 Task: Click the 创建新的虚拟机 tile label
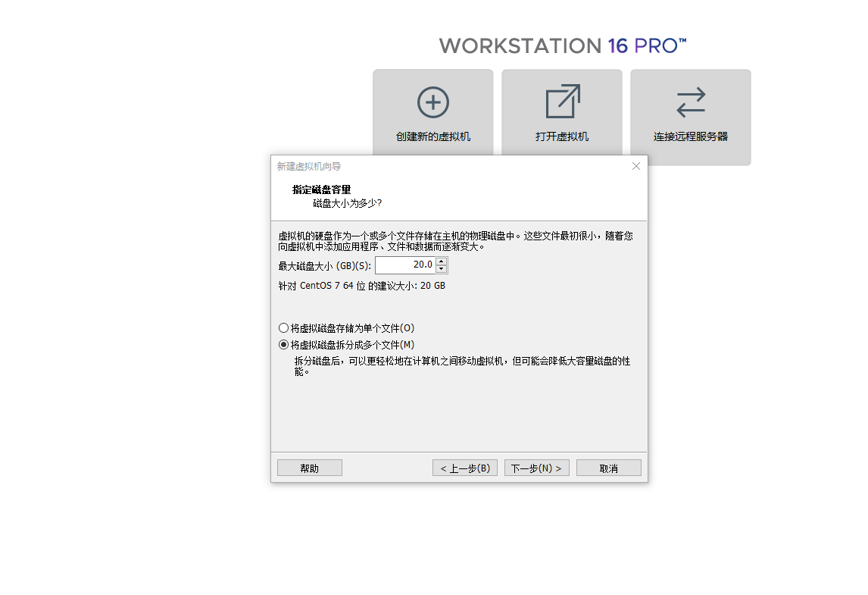point(433,137)
